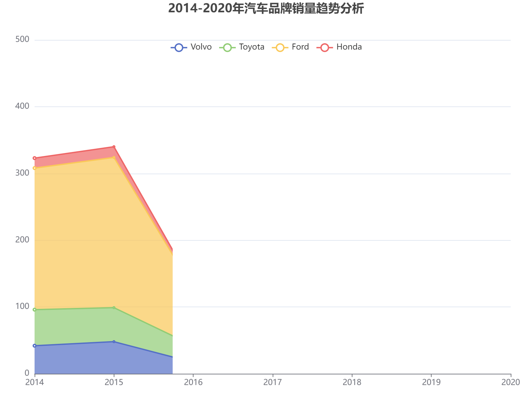Image resolution: width=532 pixels, height=399 pixels.
Task: Click the Toyota data point at 2014
Action: click(x=35, y=310)
